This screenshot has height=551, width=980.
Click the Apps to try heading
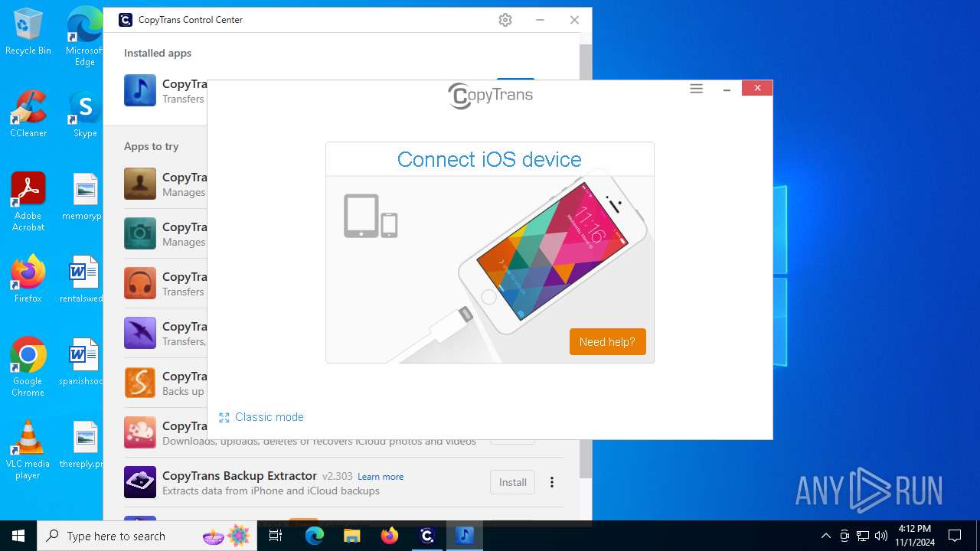click(x=152, y=146)
